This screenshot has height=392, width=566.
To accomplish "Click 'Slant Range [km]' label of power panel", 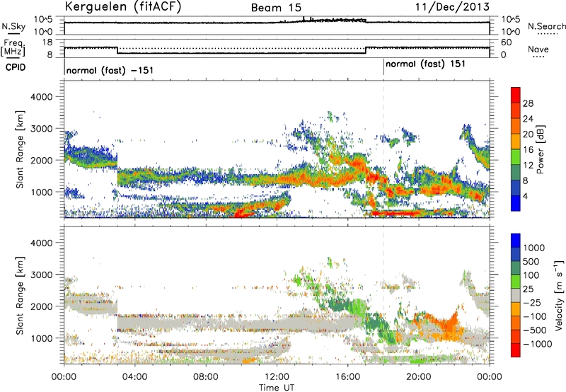I will click(20, 149).
